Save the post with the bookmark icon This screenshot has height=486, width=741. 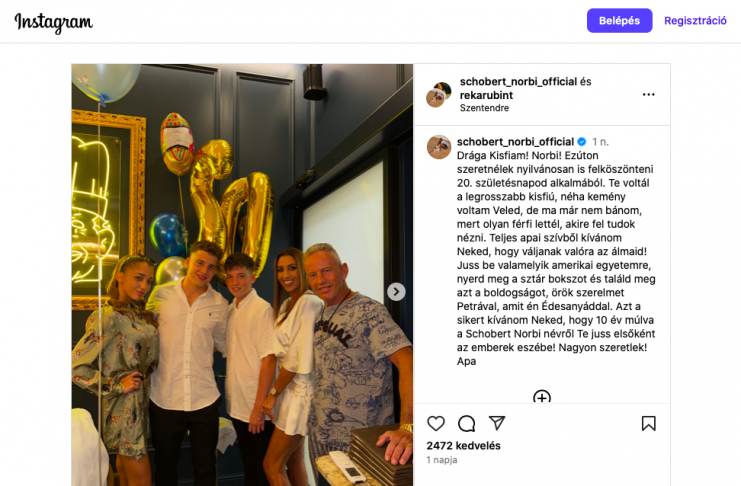click(x=648, y=423)
